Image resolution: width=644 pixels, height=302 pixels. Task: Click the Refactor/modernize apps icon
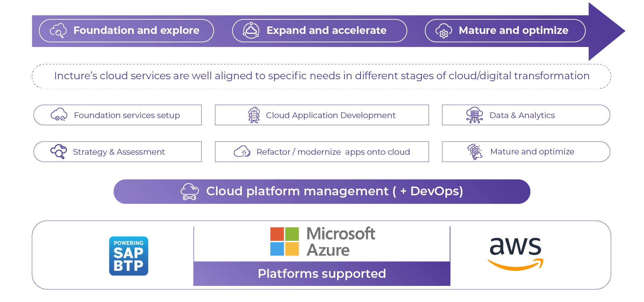click(x=242, y=152)
